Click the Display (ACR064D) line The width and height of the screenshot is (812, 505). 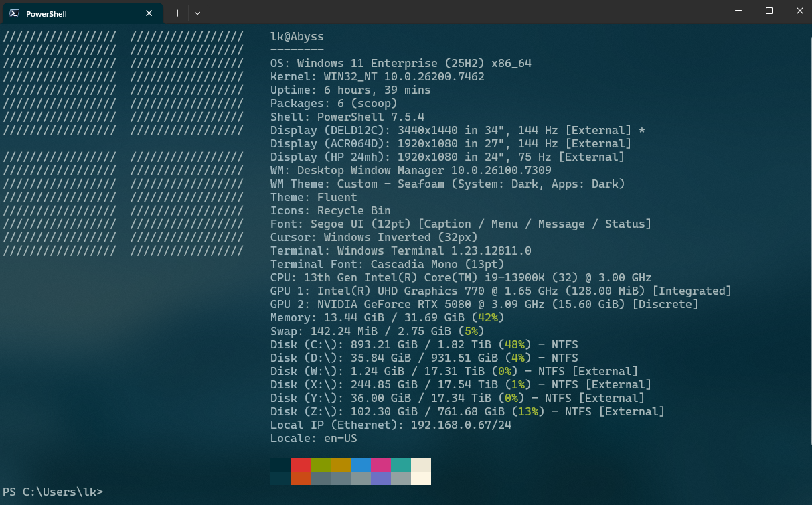(x=451, y=144)
